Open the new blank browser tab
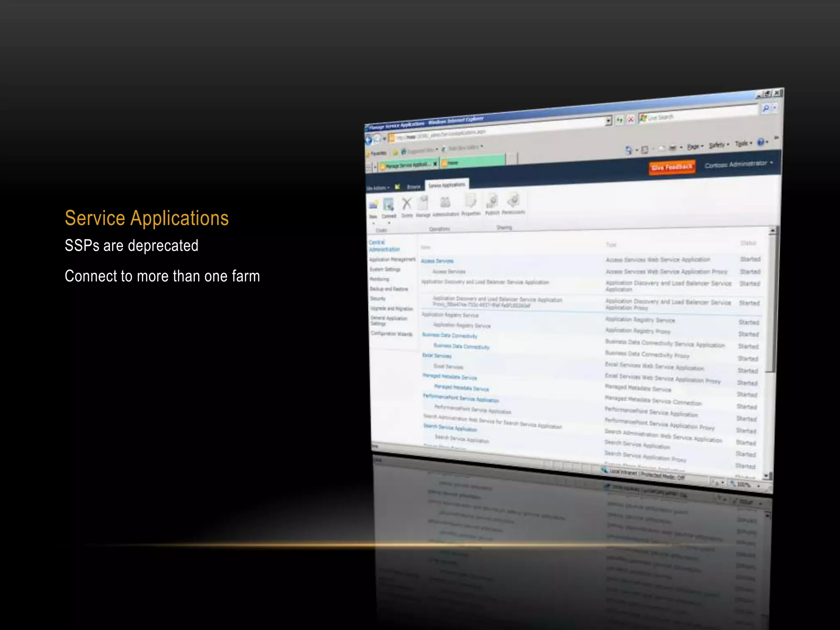The height and width of the screenshot is (630, 840). tap(511, 158)
